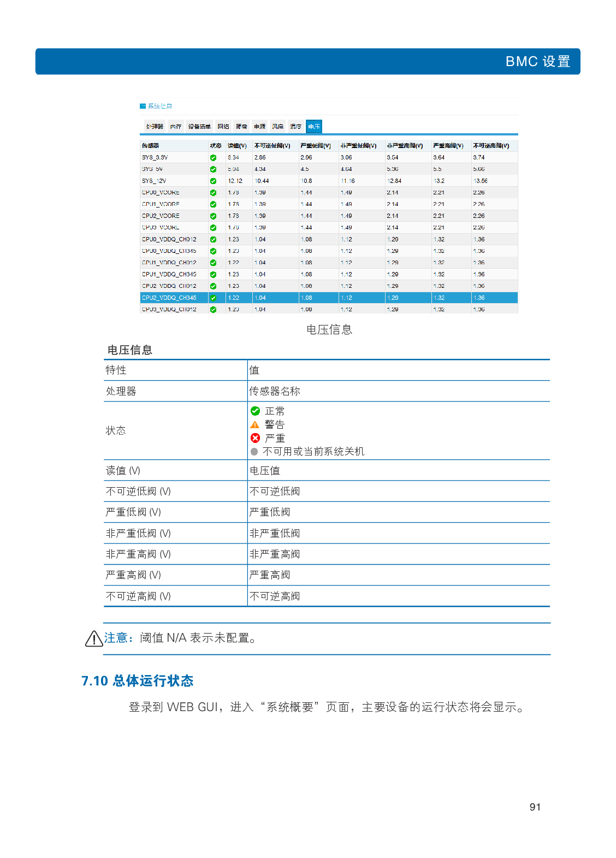The height and width of the screenshot is (858, 616).
Task: Click the CPU0_VCORE normal status icon
Action: pyautogui.click(x=213, y=193)
